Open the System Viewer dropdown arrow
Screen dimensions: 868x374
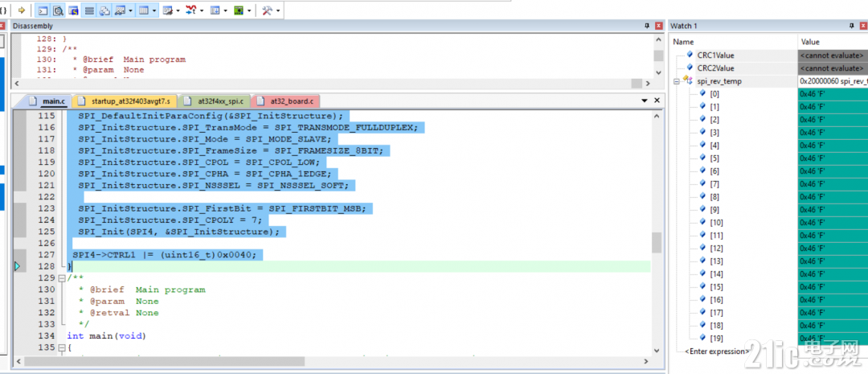250,10
